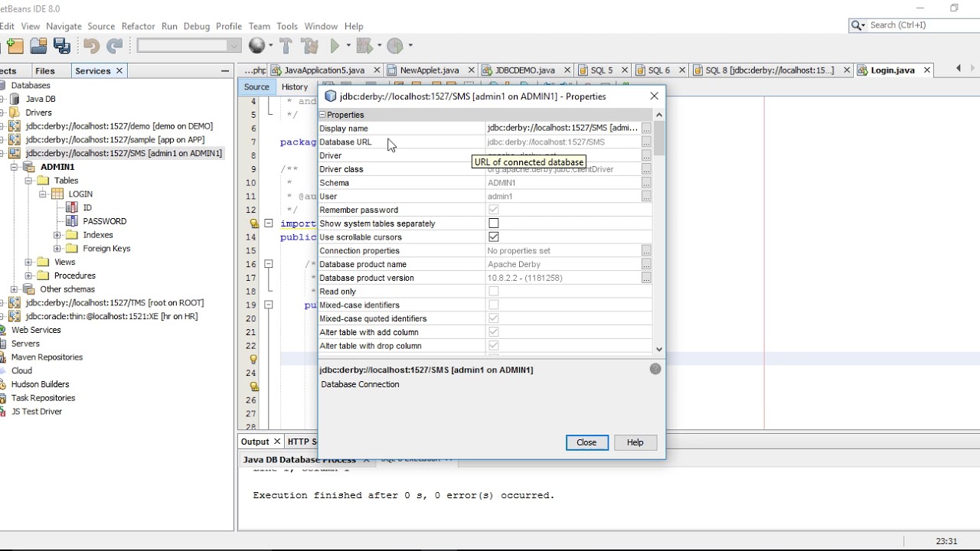Click the green Run Project icon
Image resolution: width=980 pixels, height=551 pixels.
tap(335, 46)
